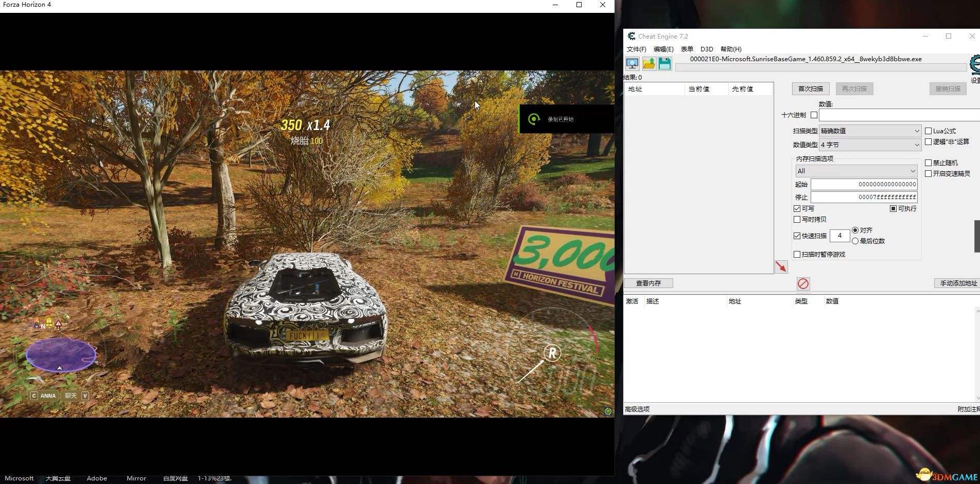Viewport: 980px width, 484px height.
Task: Click the Value column header in address table
Action: pos(832,301)
